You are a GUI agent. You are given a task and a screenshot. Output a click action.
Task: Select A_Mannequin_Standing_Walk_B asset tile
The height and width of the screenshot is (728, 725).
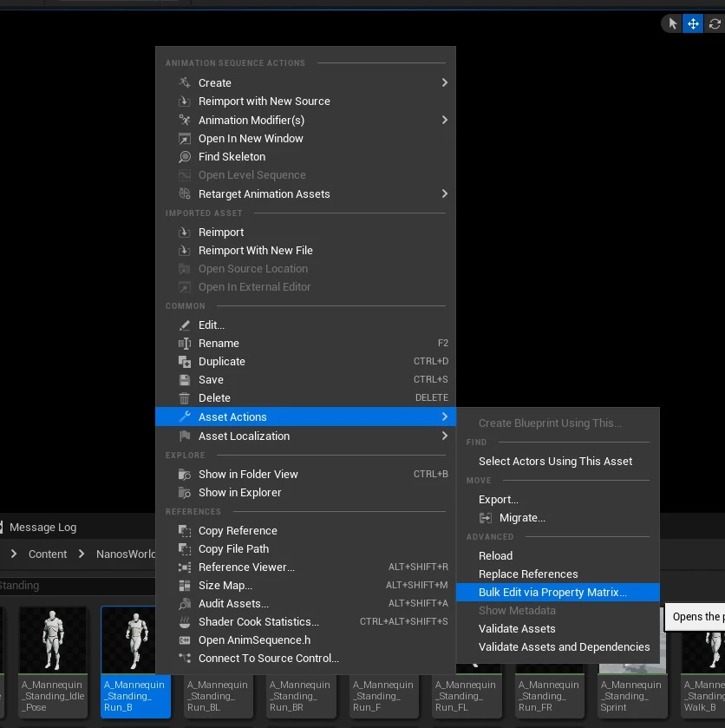[x=703, y=678]
